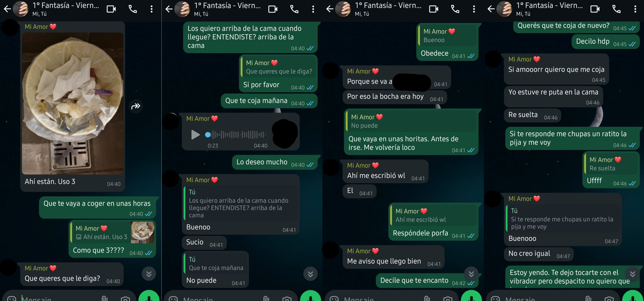Tap quoted message 'Que te coja mañana'

click(x=216, y=264)
